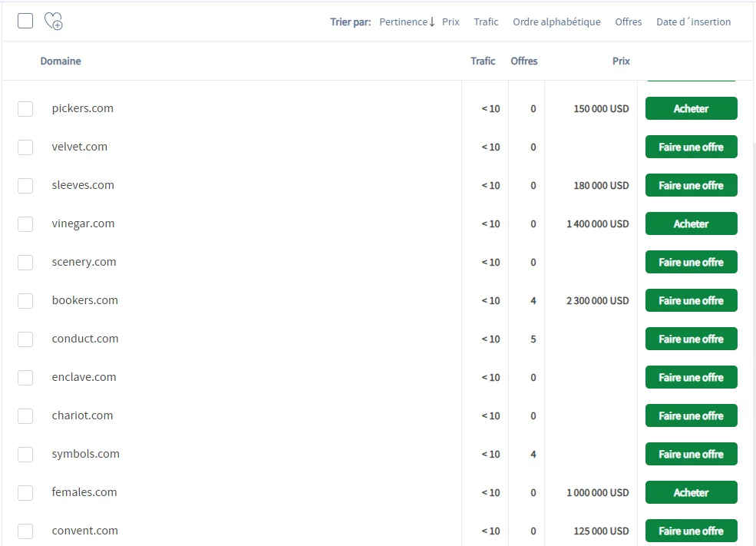Image resolution: width=756 pixels, height=546 pixels.
Task: Sort the list by Offres
Action: (x=628, y=22)
